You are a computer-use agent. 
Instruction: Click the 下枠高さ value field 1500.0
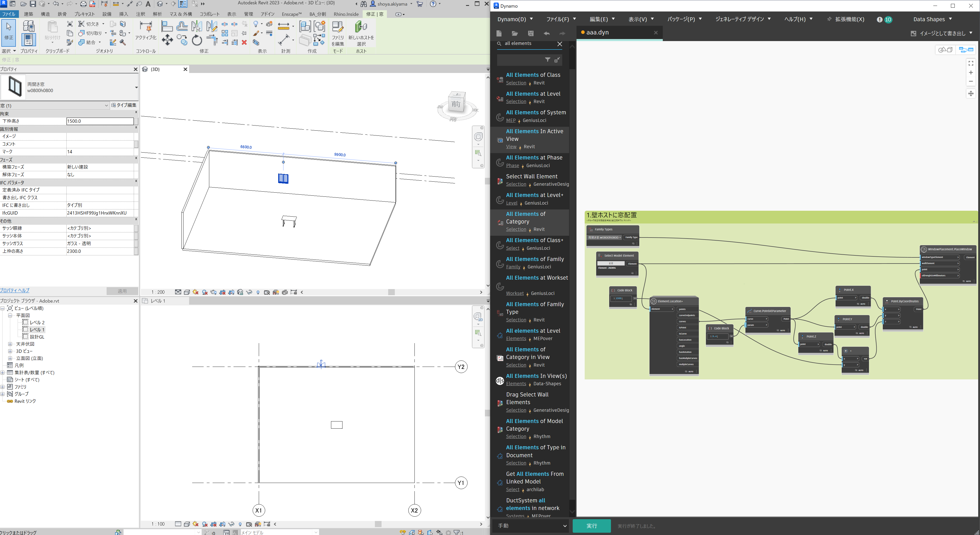click(100, 121)
